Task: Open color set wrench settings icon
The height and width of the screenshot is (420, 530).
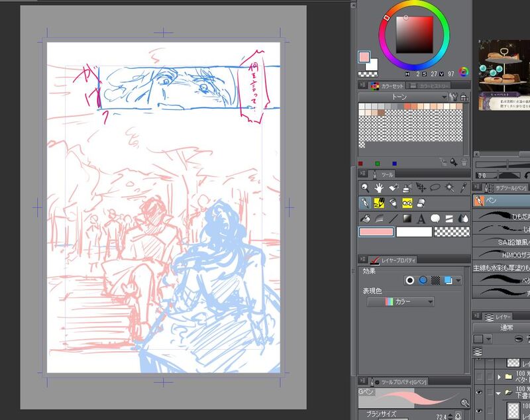Action: coord(454,97)
